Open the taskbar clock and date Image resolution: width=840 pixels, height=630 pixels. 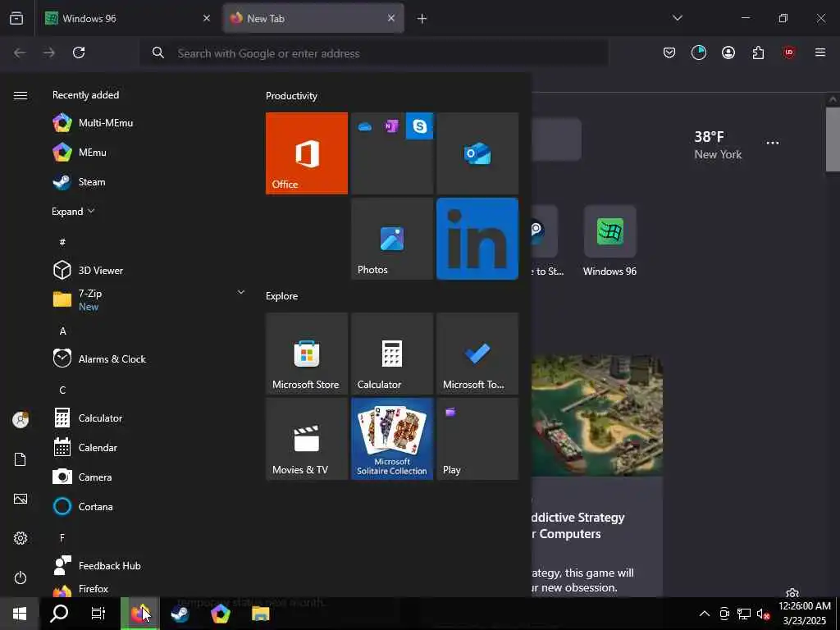[804, 614]
